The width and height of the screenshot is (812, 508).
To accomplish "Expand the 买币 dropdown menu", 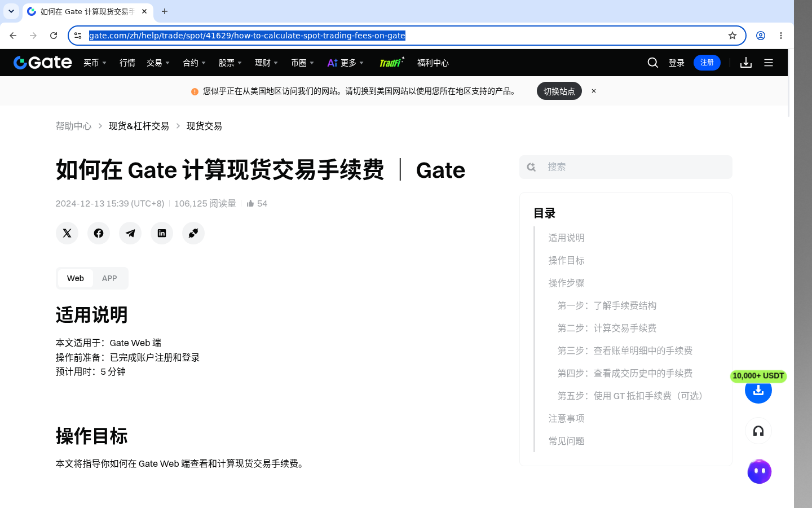I will tap(95, 63).
